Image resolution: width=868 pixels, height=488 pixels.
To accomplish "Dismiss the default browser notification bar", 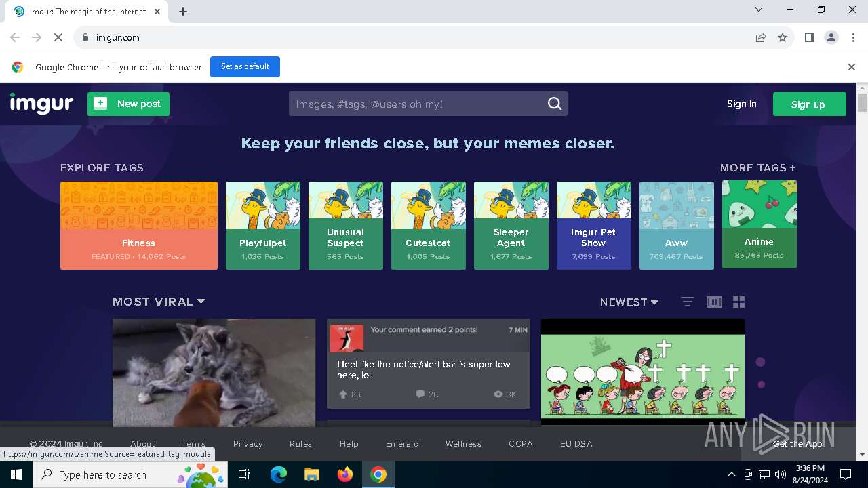I will (852, 67).
